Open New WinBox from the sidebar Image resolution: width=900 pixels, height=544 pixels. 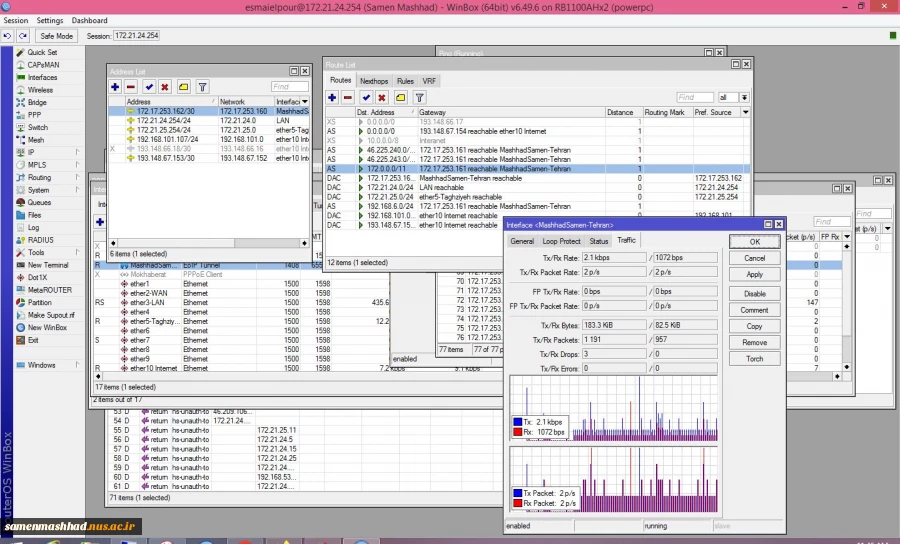pyautogui.click(x=47, y=328)
